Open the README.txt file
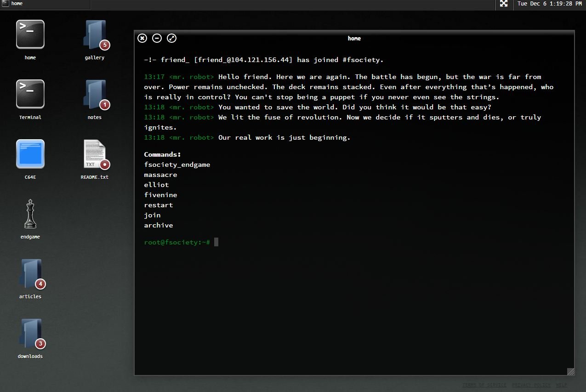The image size is (586, 392). [x=95, y=154]
